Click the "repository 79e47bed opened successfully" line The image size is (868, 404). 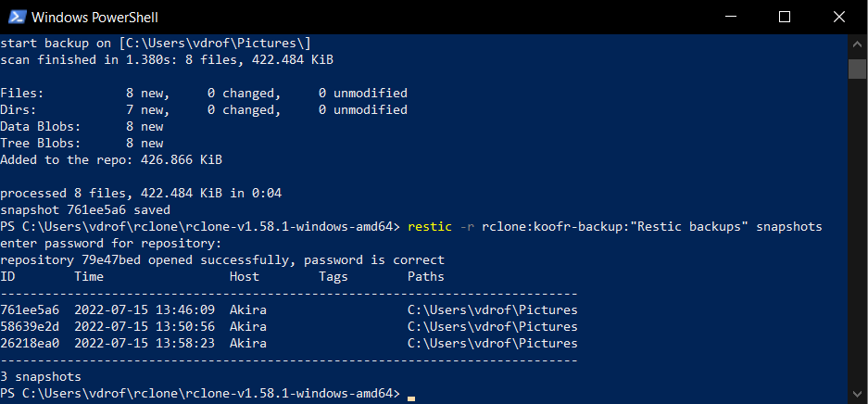pos(222,259)
